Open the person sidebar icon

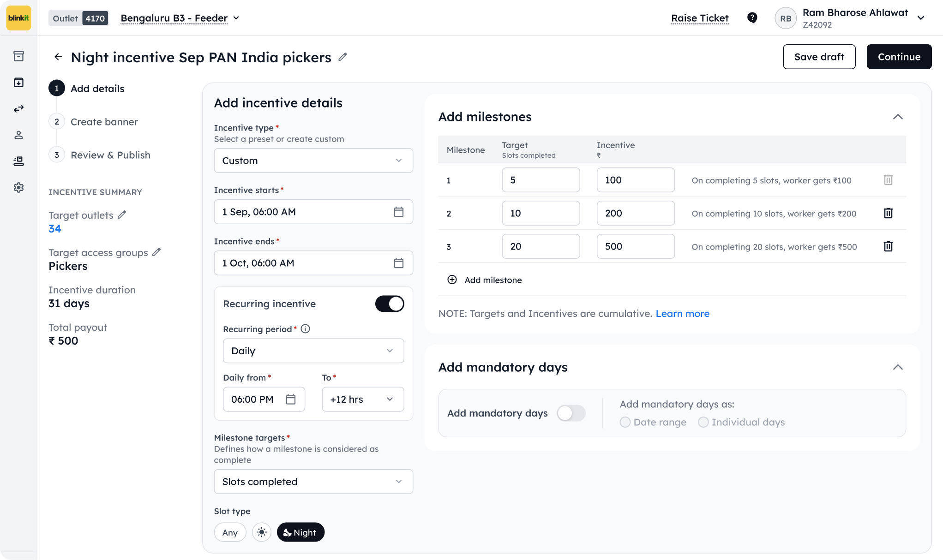click(x=18, y=135)
